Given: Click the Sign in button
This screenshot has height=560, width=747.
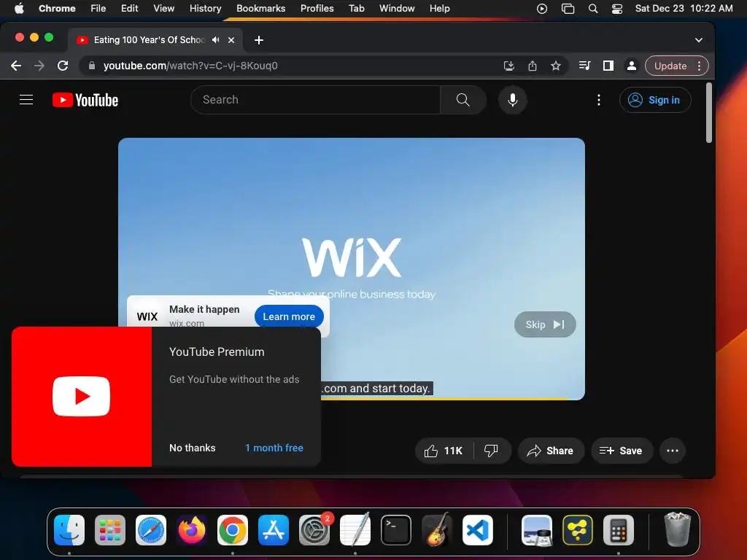Looking at the screenshot, I should [654, 100].
